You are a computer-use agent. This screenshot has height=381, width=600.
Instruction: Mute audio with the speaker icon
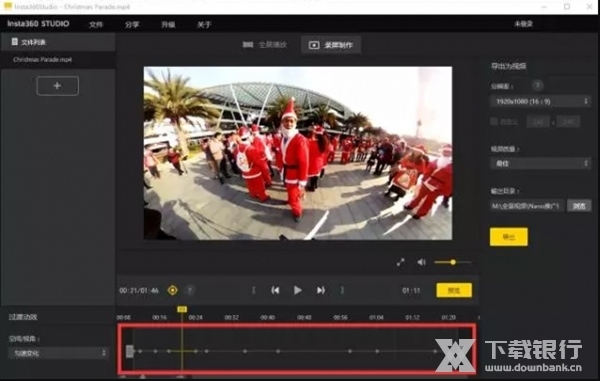click(421, 262)
